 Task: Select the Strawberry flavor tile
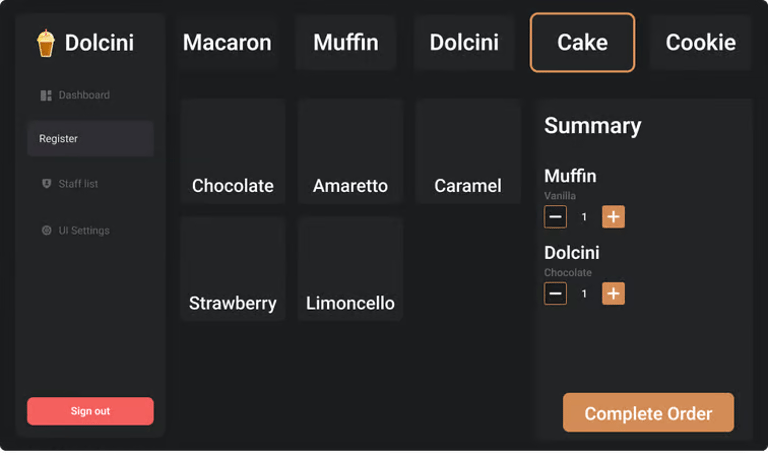coord(233,269)
